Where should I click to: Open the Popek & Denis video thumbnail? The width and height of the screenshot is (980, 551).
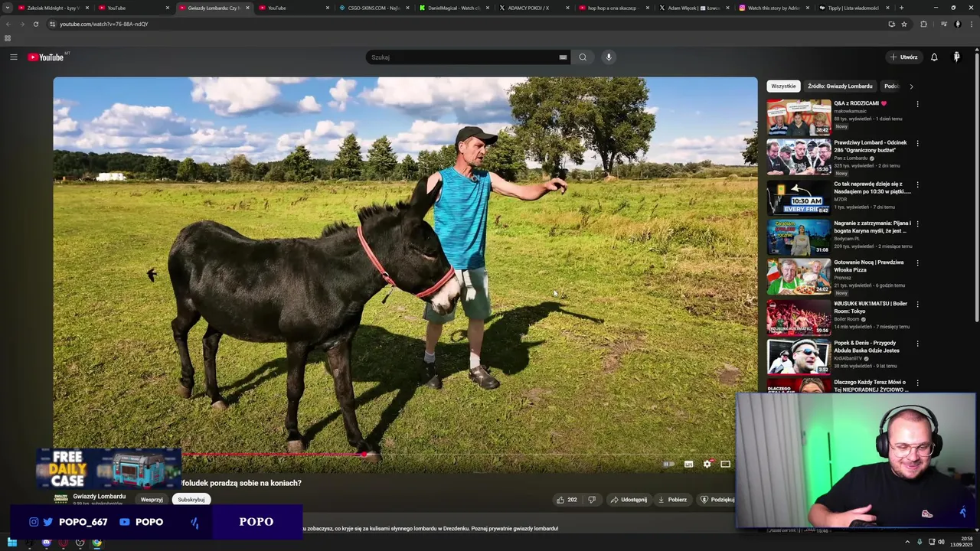799,356
